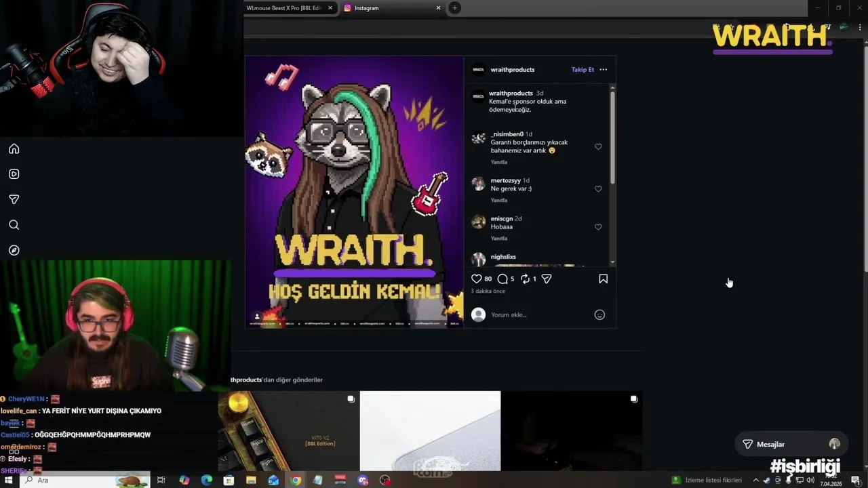868x488 pixels.
Task: Click the comments scroll-down arrow
Action: (612, 262)
